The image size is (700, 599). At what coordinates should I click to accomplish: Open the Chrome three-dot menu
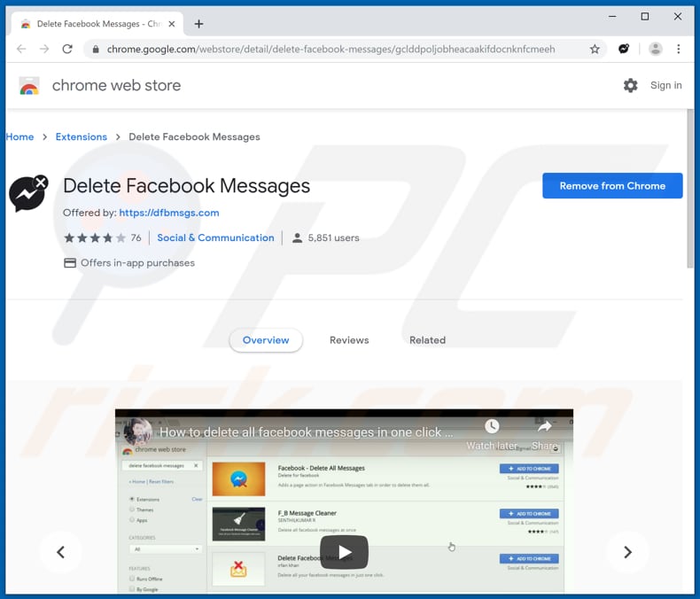click(x=679, y=49)
